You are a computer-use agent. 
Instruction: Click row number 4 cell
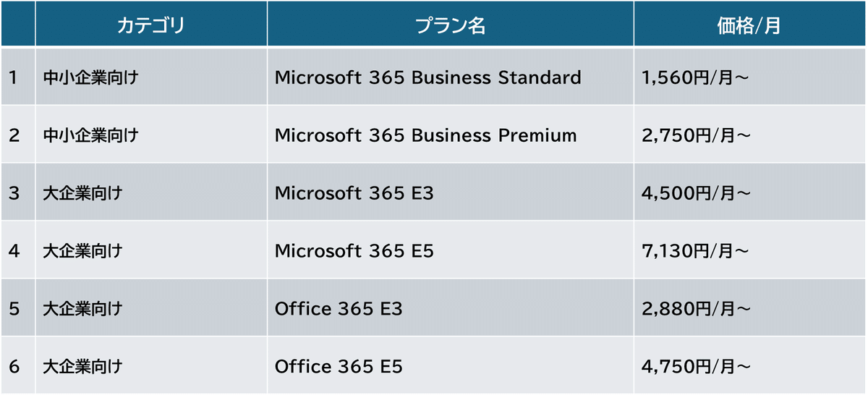point(18,250)
